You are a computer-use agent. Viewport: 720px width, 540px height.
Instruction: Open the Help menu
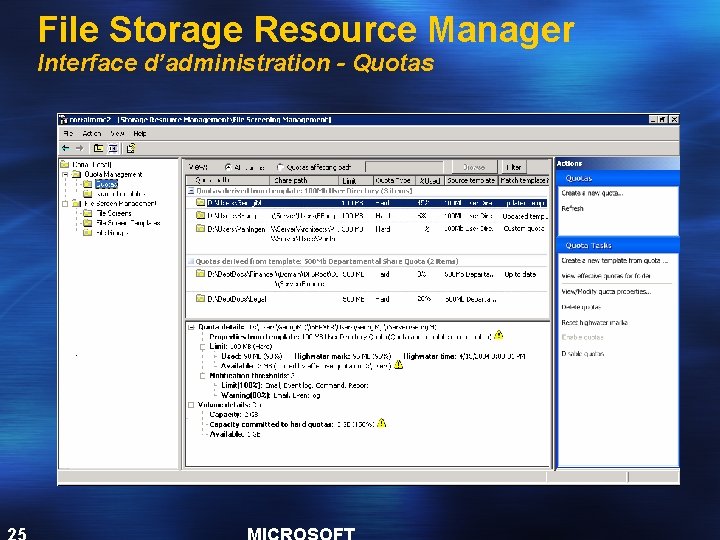[140, 134]
